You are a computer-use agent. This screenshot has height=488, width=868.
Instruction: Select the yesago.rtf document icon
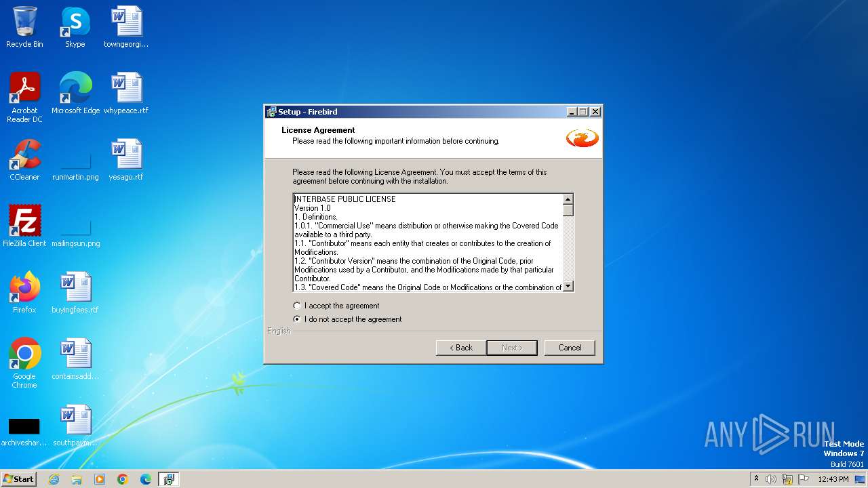(x=126, y=160)
